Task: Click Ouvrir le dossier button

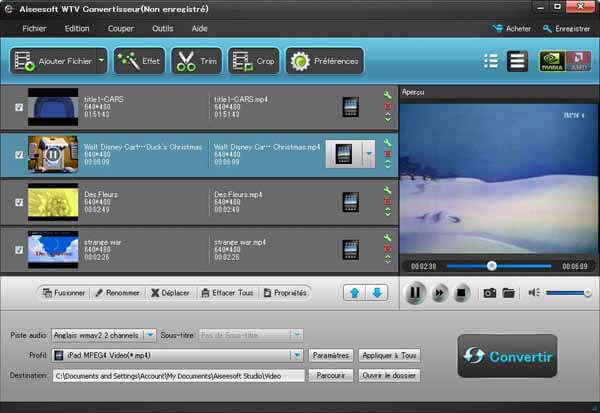Action: 389,376
